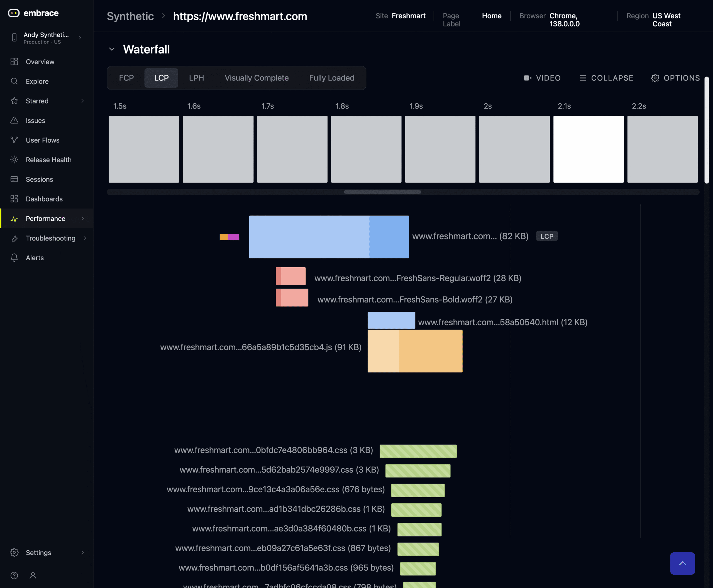The width and height of the screenshot is (713, 588).
Task: Click the 58a50540.html request bar
Action: (x=391, y=320)
